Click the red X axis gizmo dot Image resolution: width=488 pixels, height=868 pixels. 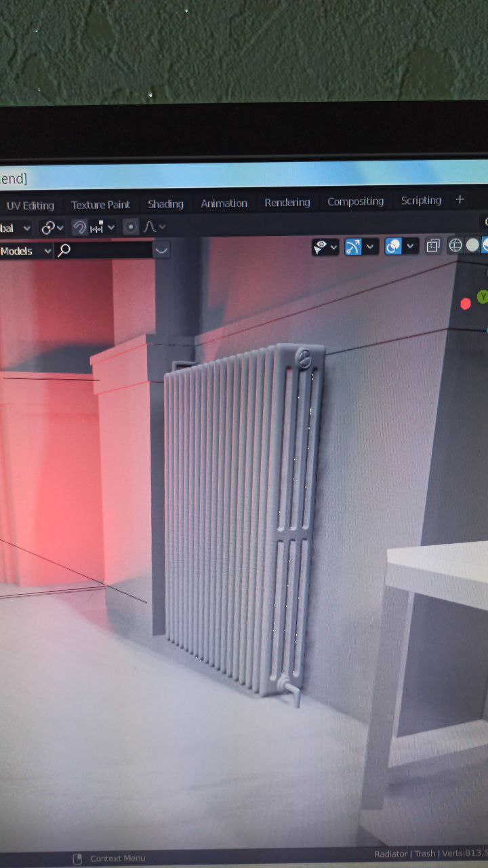[x=466, y=304]
